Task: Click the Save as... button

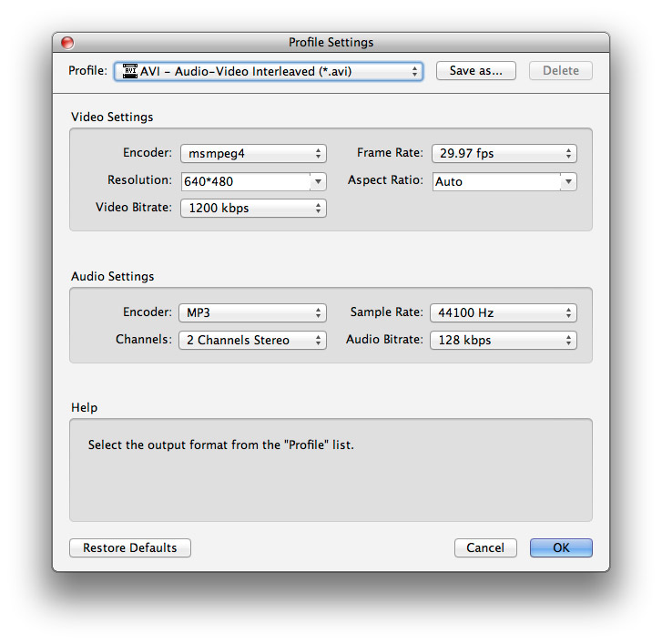Action: 475,71
